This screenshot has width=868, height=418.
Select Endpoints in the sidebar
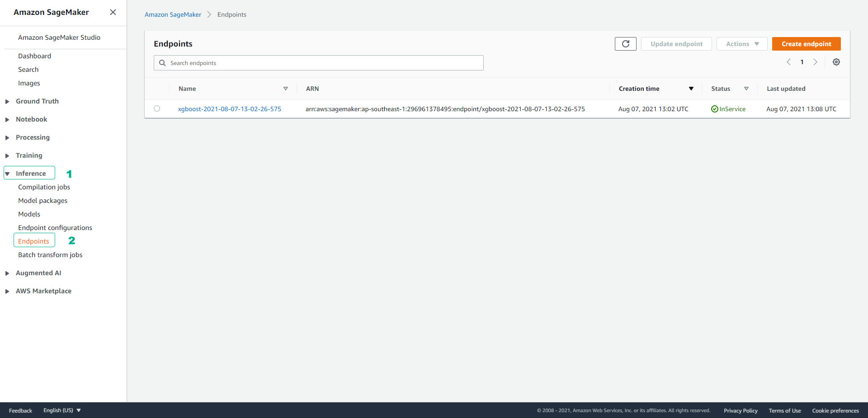pos(33,241)
